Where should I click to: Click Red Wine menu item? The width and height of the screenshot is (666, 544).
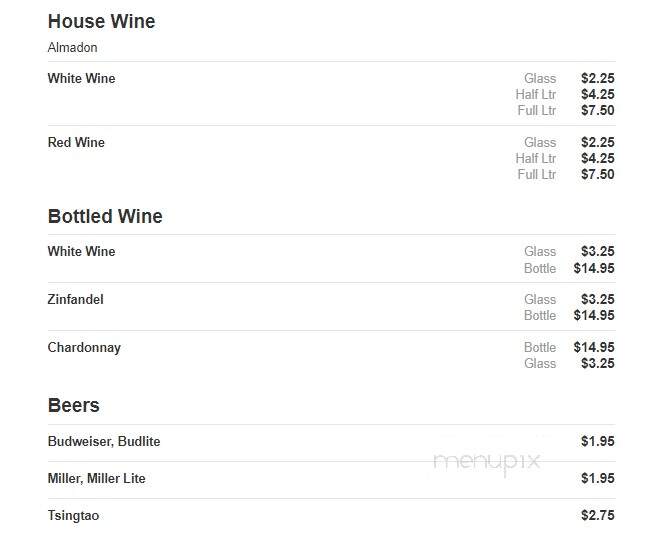pyautogui.click(x=76, y=142)
